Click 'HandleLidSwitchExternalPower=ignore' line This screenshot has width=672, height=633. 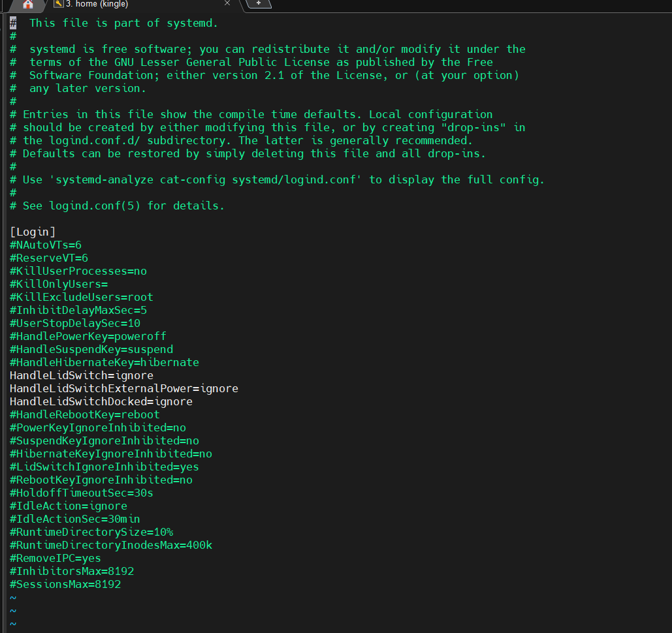(x=124, y=389)
